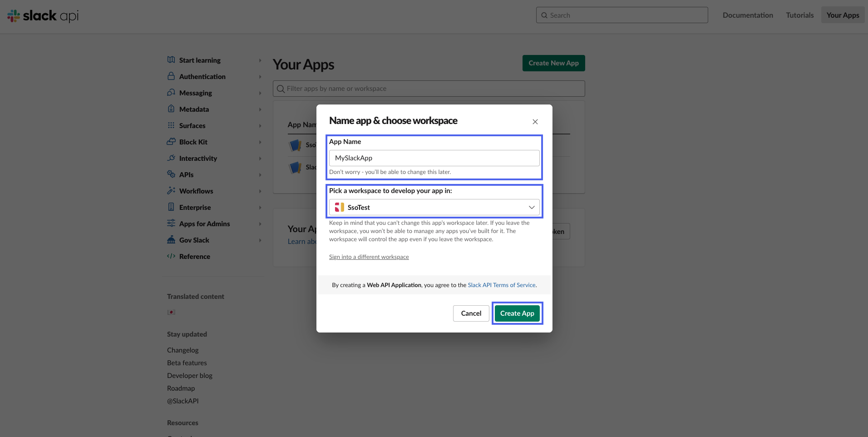Open the SsoTest workspace dropdown
The image size is (868, 437).
[x=434, y=208]
